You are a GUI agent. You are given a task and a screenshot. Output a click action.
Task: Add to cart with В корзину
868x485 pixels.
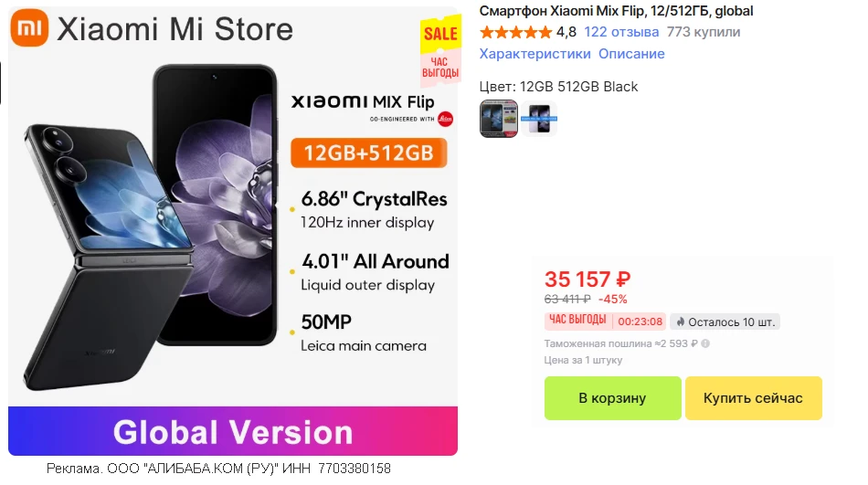tap(612, 398)
